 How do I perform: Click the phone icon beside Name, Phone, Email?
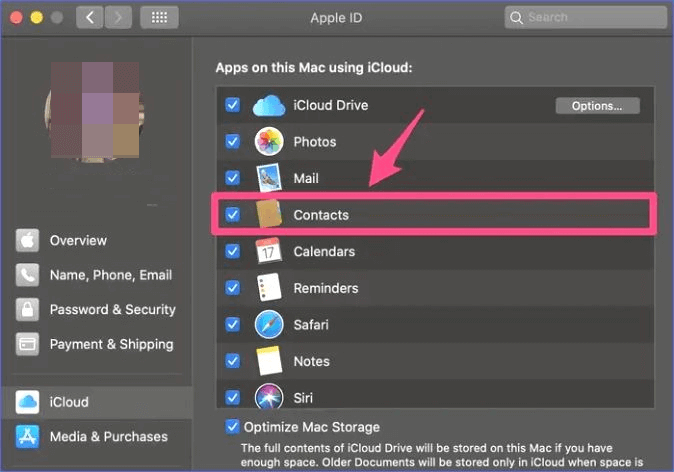[28, 275]
